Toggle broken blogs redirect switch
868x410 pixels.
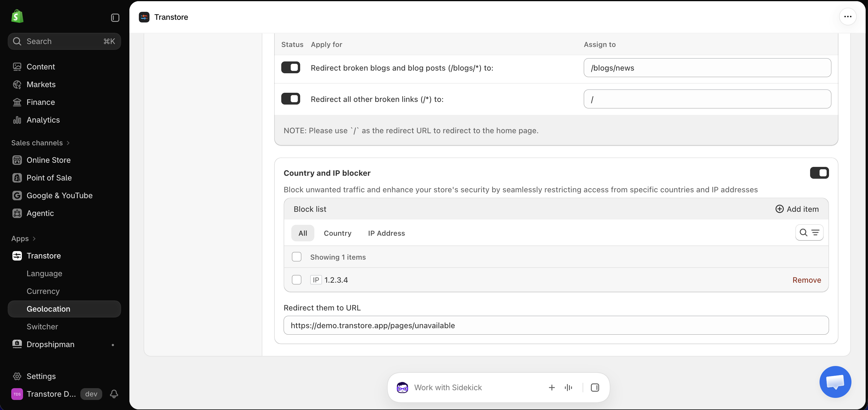pos(290,68)
